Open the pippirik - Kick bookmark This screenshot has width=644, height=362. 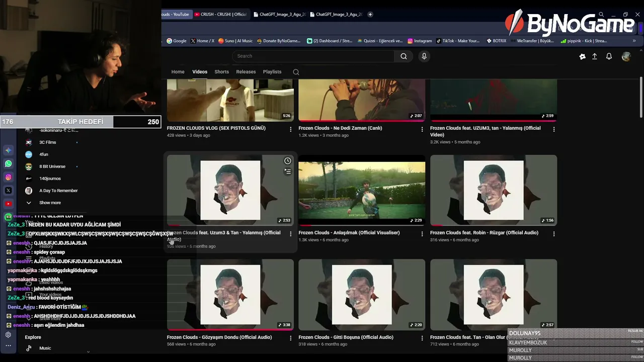point(584,41)
